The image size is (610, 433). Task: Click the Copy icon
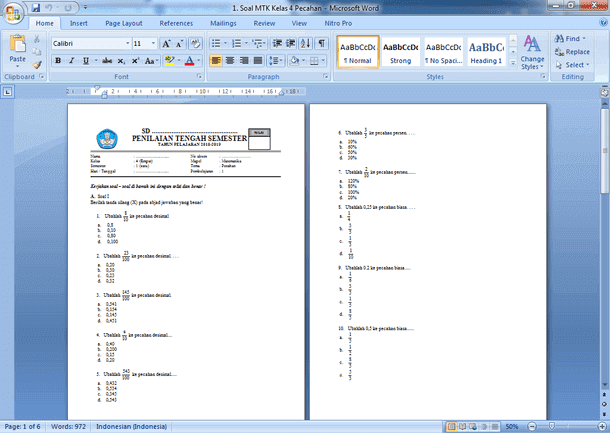click(37, 51)
